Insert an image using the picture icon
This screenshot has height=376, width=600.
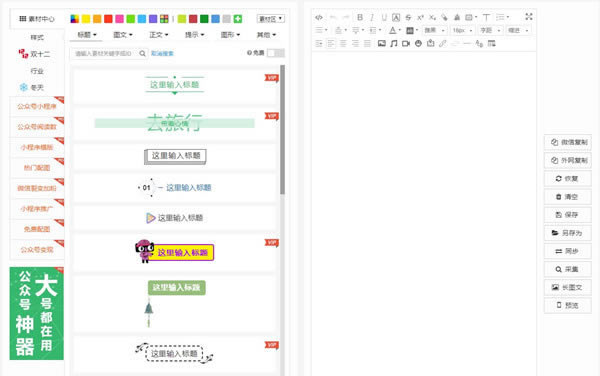pyautogui.click(x=382, y=43)
